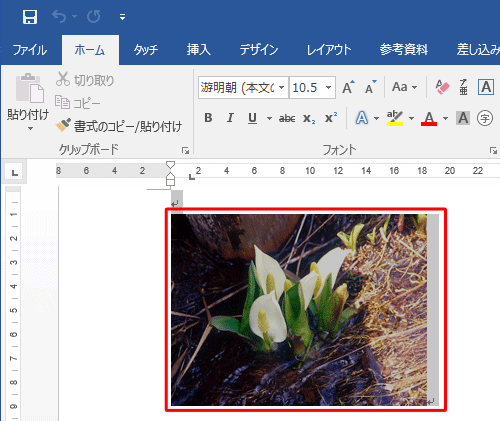The image size is (500, 421).
Task: Click first line indent marker on ruler
Action: pos(170,165)
